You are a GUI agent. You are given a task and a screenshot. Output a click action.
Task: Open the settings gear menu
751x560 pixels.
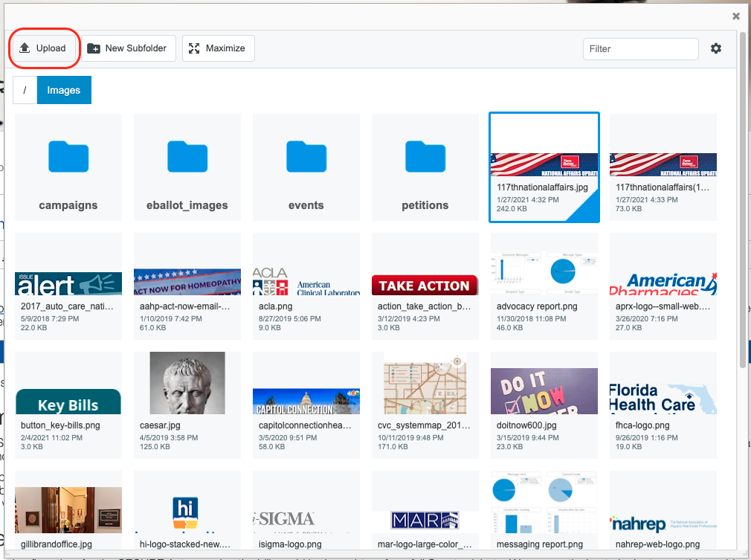tap(715, 48)
